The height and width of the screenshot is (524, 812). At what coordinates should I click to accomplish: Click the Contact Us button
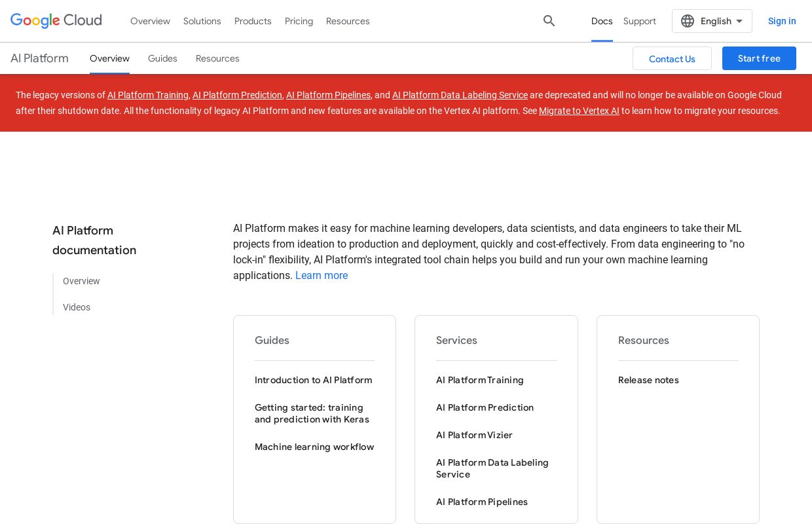(672, 58)
